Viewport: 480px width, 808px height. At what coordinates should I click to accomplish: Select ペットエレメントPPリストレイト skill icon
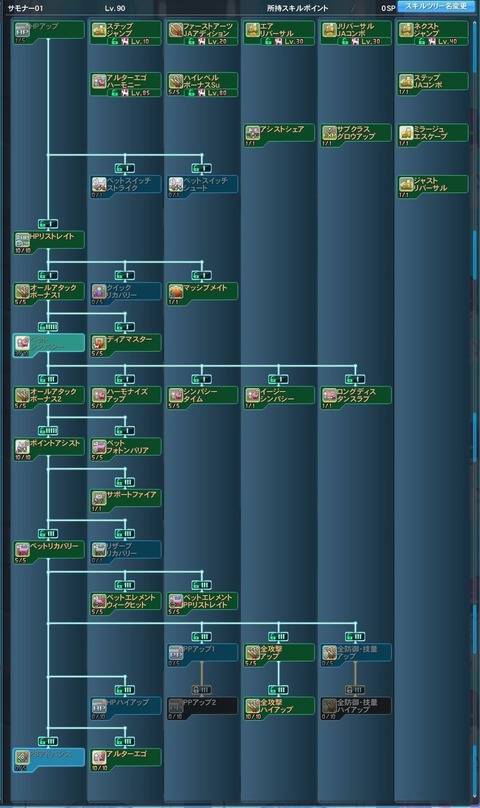[175, 601]
